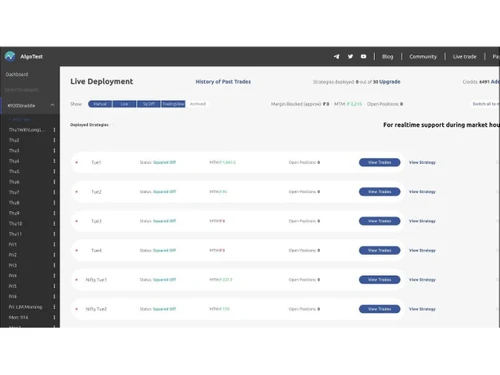Click the Live Deployment page heading
Viewport: 500px width, 375px height.
[102, 81]
